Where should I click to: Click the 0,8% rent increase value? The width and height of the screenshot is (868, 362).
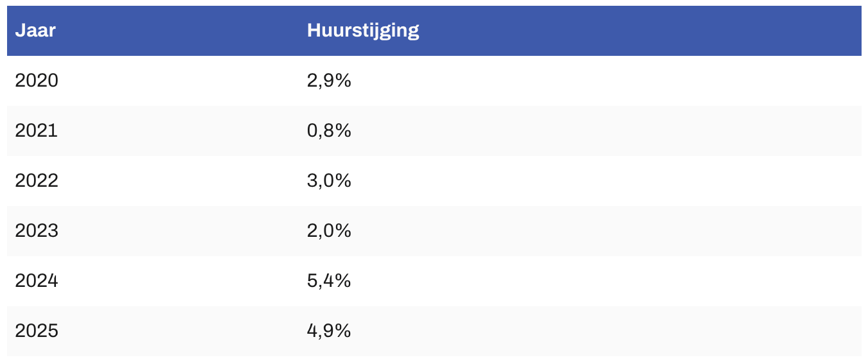click(x=329, y=131)
